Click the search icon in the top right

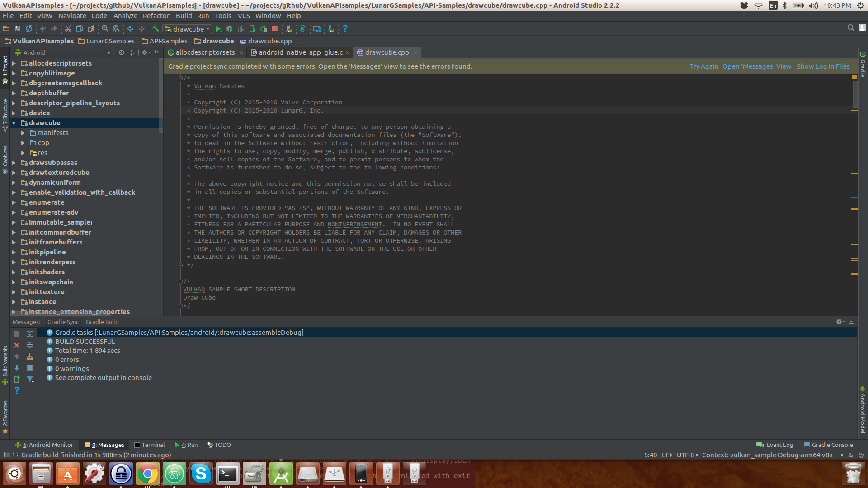coord(851,28)
